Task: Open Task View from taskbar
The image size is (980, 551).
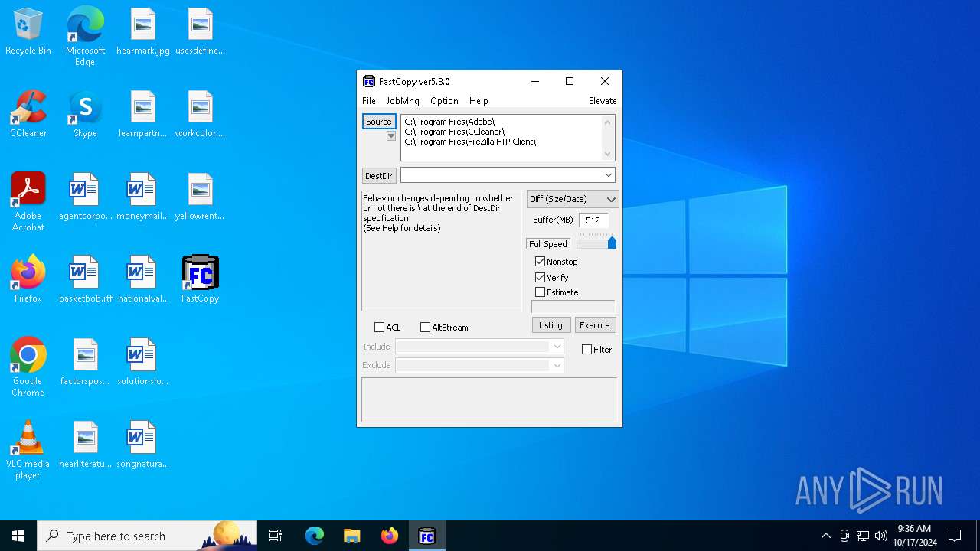Action: pyautogui.click(x=276, y=536)
